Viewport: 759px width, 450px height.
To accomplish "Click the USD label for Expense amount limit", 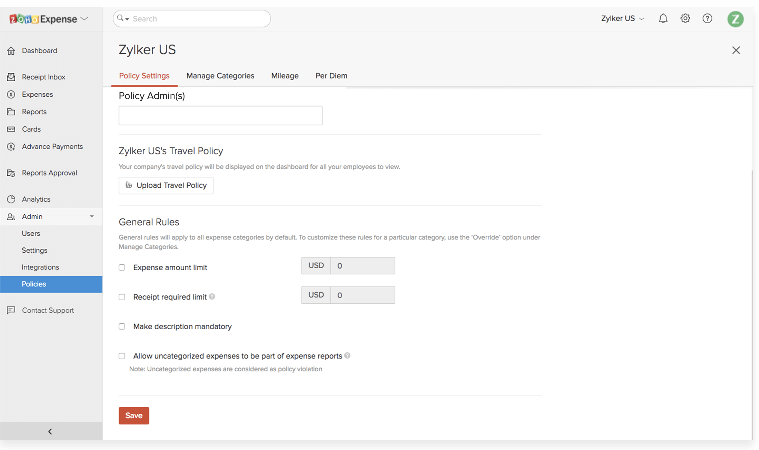I will tap(316, 266).
